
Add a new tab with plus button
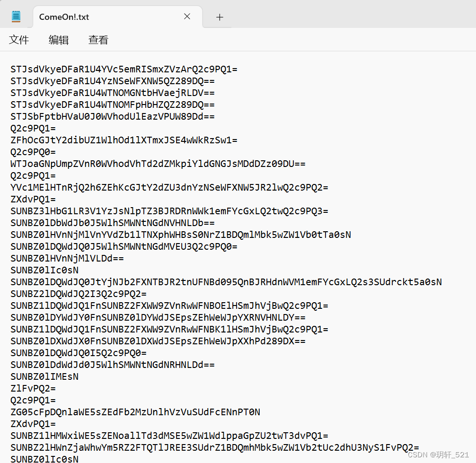pos(220,17)
